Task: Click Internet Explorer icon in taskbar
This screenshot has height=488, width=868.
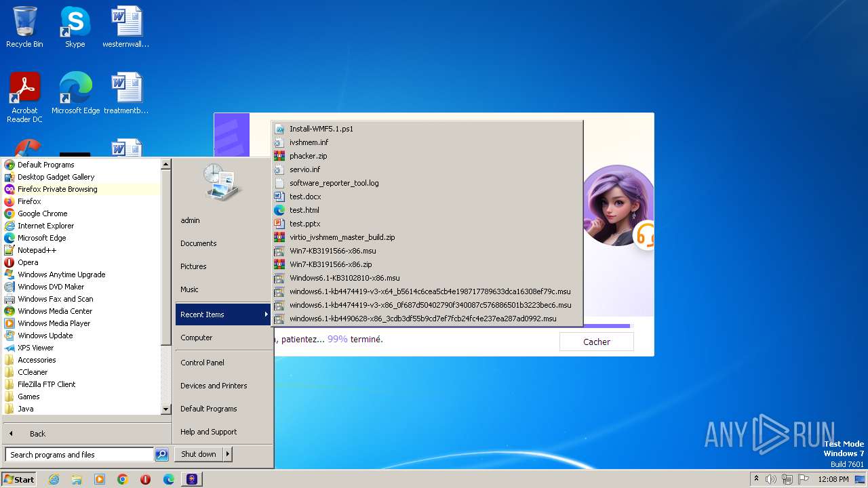Action: [54, 479]
